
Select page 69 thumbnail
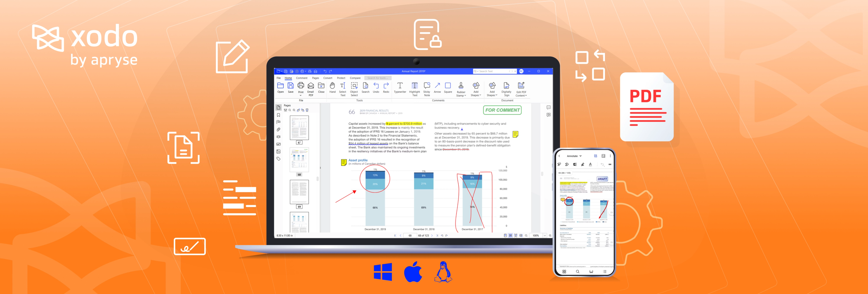[x=299, y=192]
